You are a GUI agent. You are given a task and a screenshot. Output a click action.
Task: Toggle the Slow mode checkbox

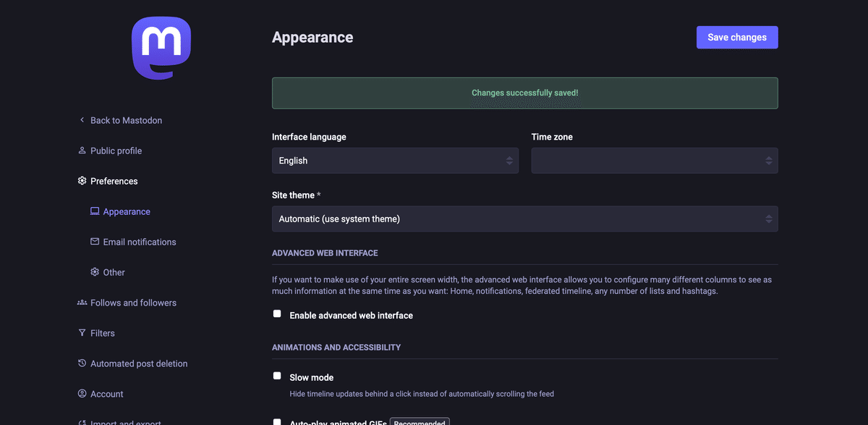(x=277, y=376)
